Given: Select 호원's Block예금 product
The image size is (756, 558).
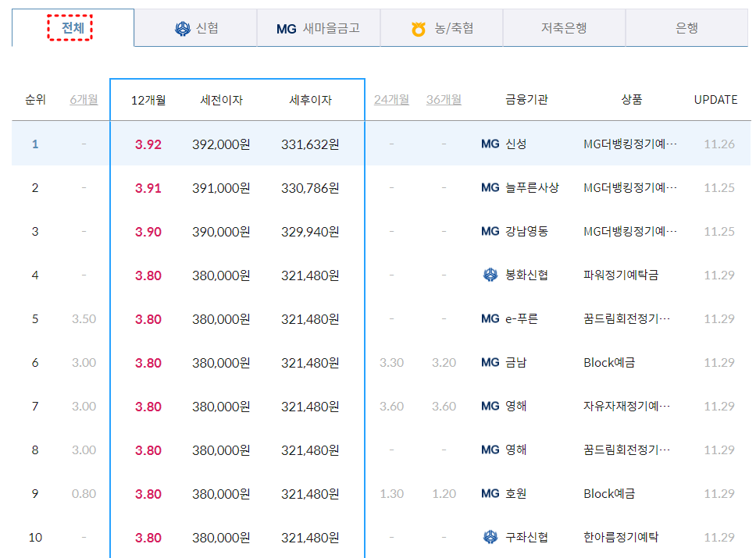Looking at the screenshot, I should coord(609,494).
